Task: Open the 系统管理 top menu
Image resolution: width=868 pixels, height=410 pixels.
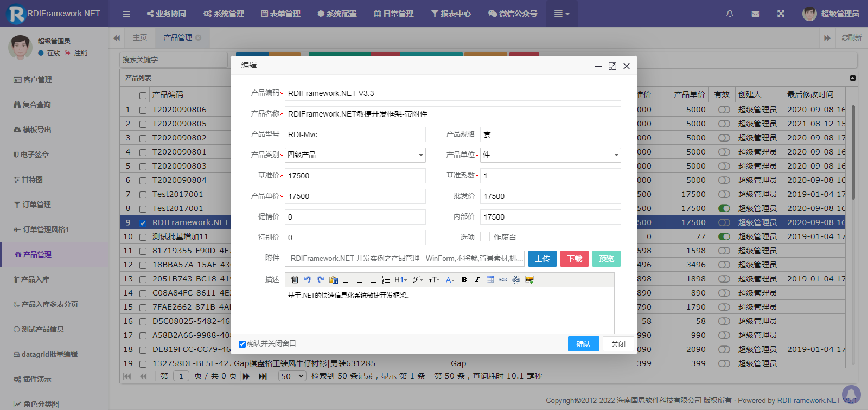Action: tap(224, 14)
